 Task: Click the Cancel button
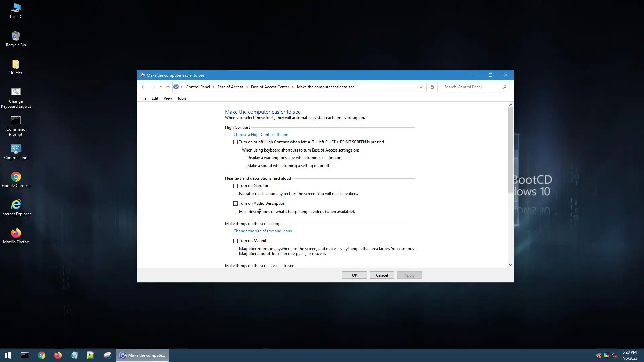(x=382, y=275)
